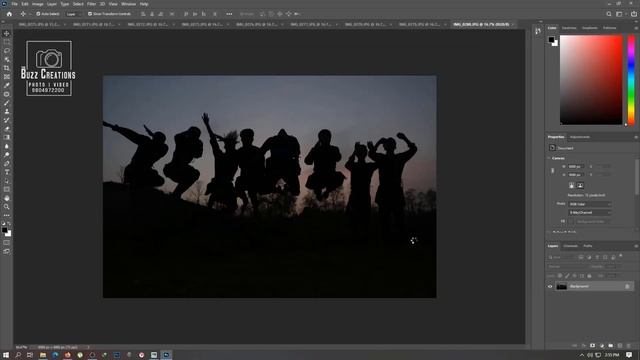The height and width of the screenshot is (360, 640).
Task: Open the File menu
Action: 15,4
